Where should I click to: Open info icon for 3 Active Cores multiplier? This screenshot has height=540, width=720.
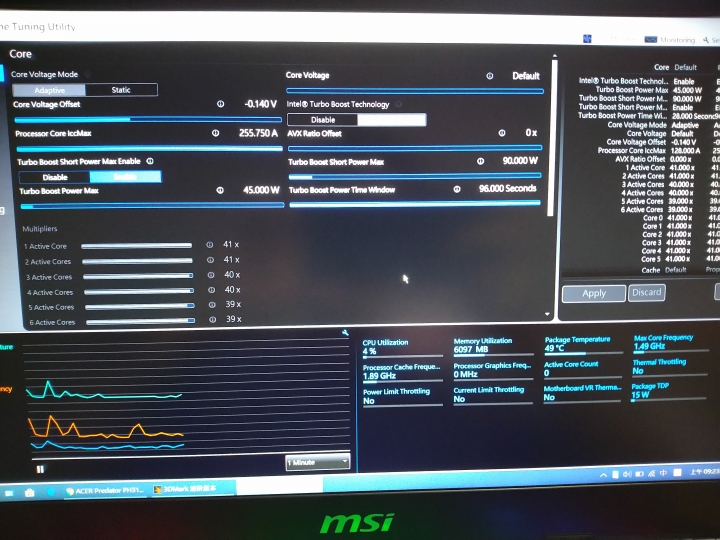tap(211, 275)
